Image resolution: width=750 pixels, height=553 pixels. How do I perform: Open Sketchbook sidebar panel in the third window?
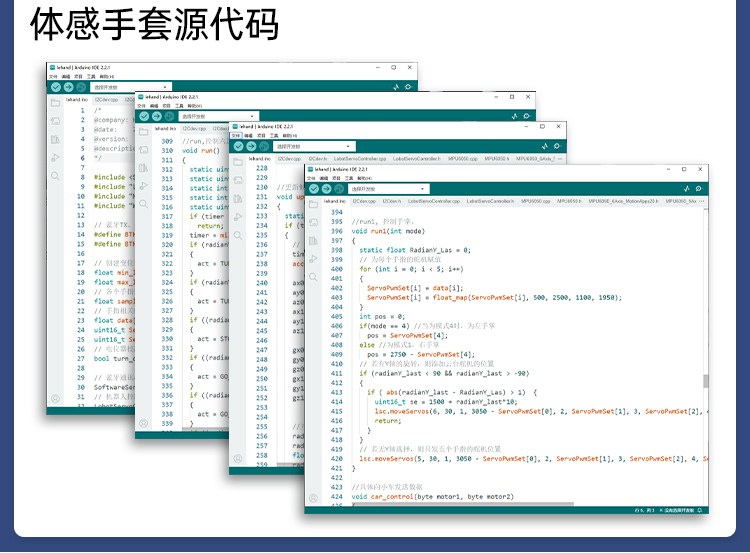tap(238, 162)
